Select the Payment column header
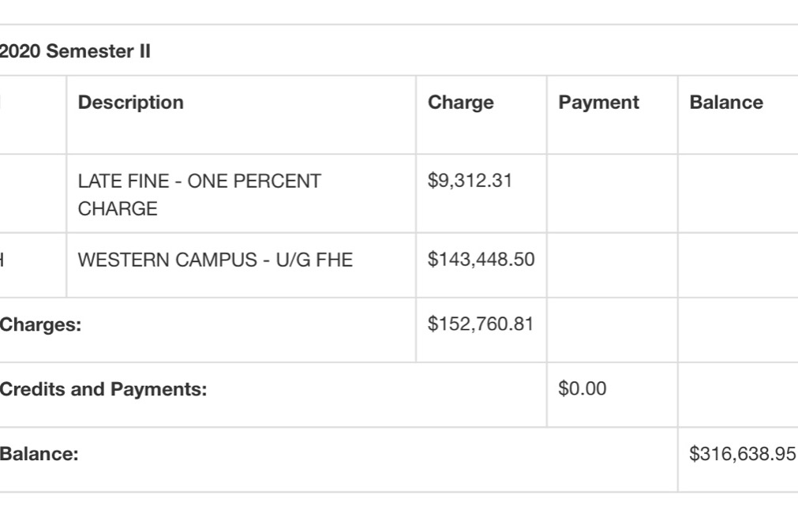The height and width of the screenshot is (532, 798). click(x=598, y=103)
